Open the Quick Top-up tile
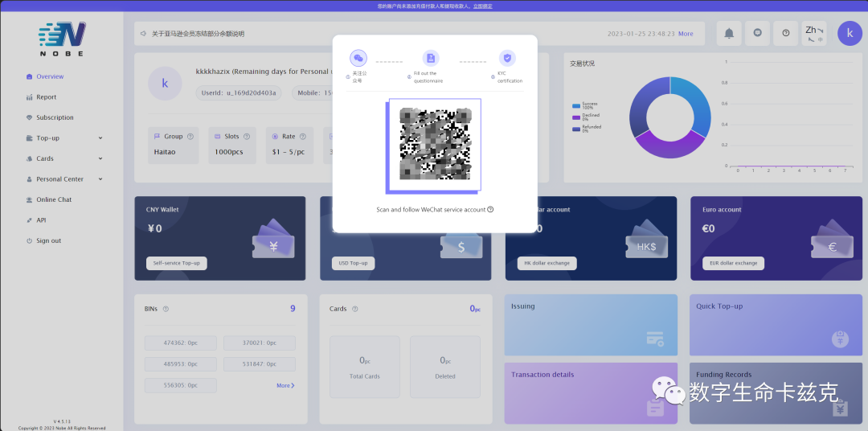This screenshot has width=868, height=431. (x=776, y=325)
